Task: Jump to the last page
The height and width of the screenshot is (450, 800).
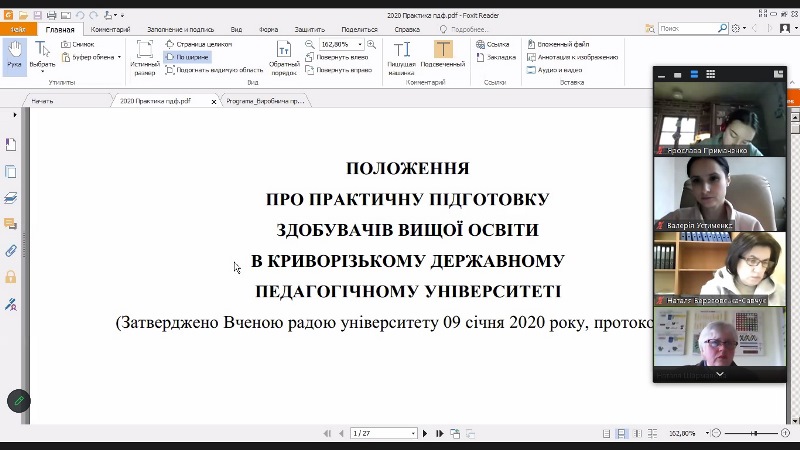Action: pos(439,433)
